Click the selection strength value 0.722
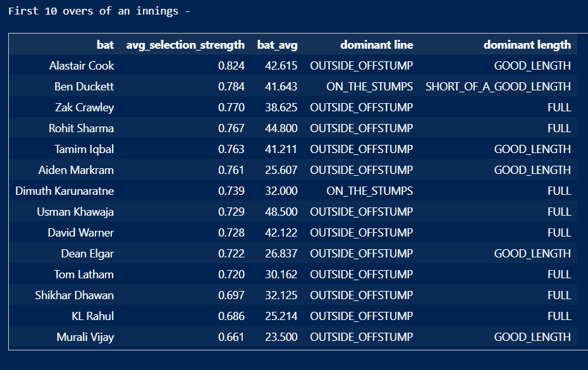The width and height of the screenshot is (588, 370). 231,254
